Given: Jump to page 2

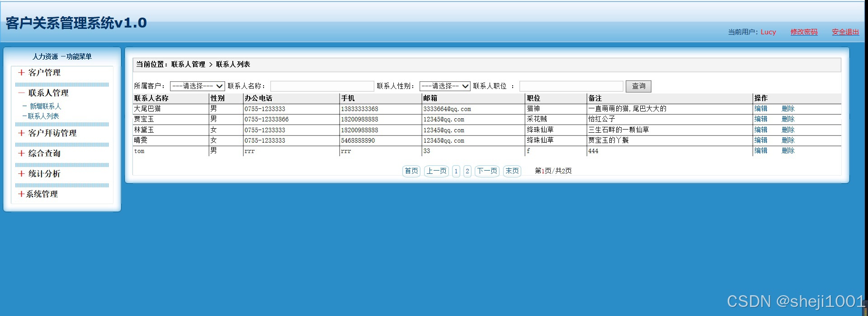Looking at the screenshot, I should [x=467, y=171].
